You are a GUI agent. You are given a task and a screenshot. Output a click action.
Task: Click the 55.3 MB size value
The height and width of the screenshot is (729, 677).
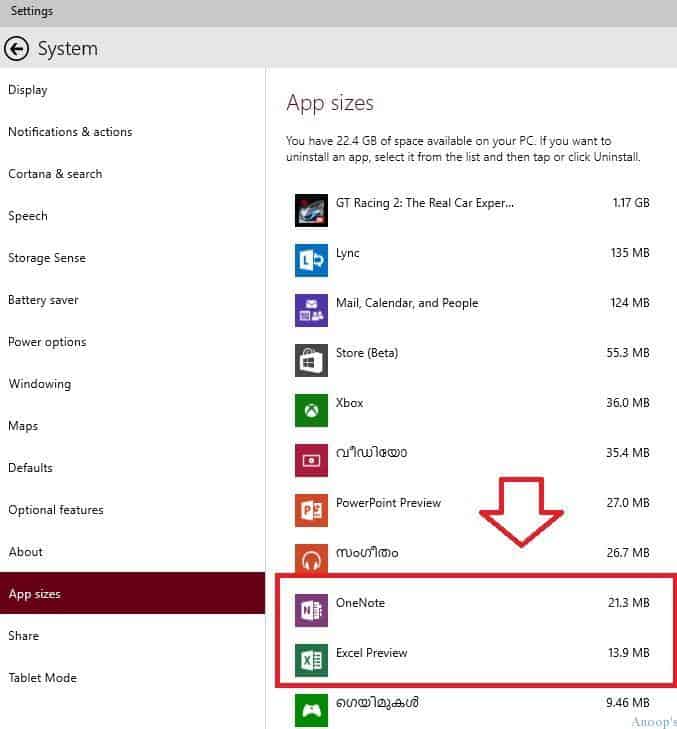pyautogui.click(x=628, y=353)
